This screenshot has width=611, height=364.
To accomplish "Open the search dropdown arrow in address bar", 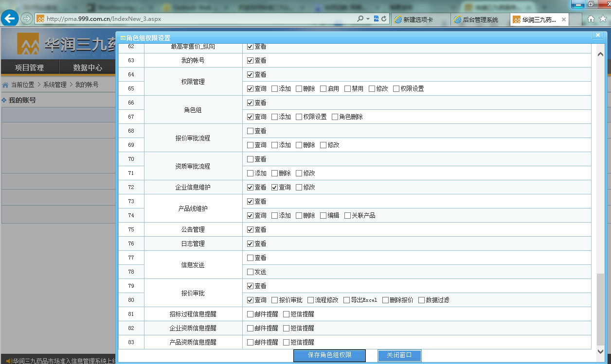I will point(368,19).
